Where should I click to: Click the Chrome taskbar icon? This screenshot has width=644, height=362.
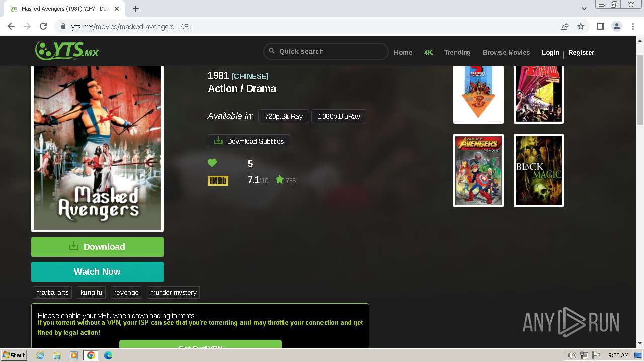91,355
